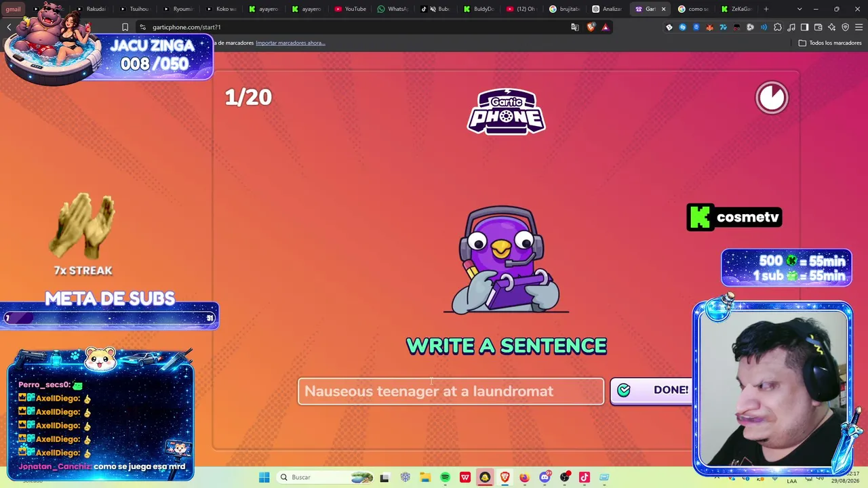Open Brave Leo AI sparkle icon
Screen dimensions: 868x488
pyautogui.click(x=831, y=27)
